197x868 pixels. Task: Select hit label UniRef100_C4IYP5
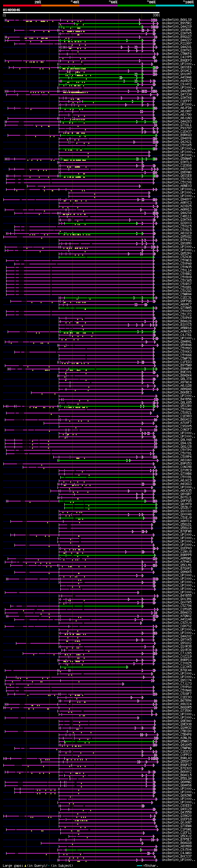(177, 57)
